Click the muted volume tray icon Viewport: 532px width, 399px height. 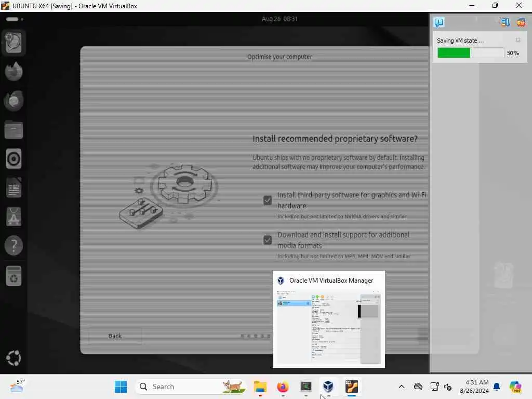(448, 387)
